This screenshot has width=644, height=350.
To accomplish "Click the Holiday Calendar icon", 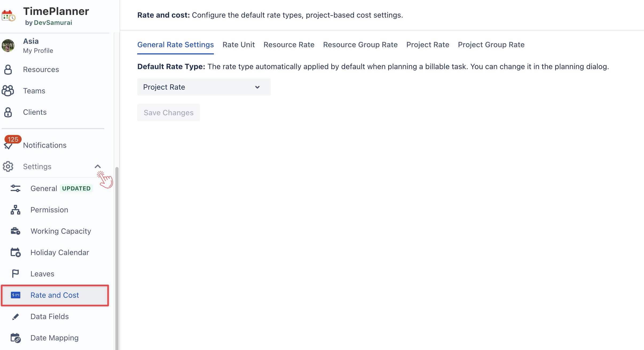I will [x=15, y=252].
